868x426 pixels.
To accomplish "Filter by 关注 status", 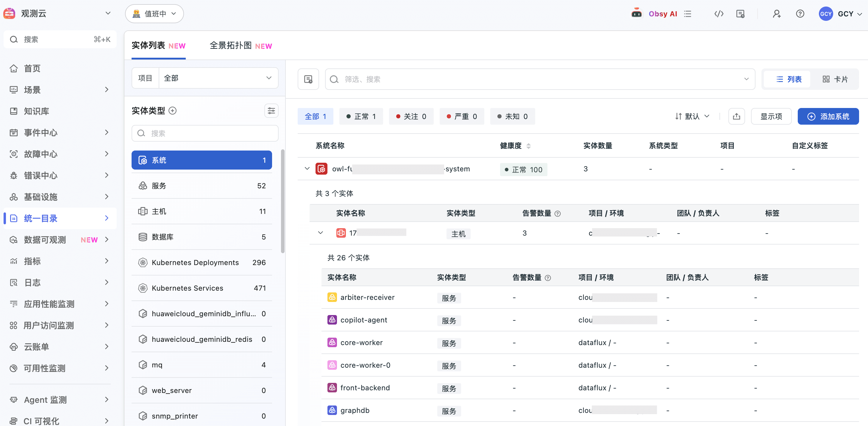I will pyautogui.click(x=411, y=117).
